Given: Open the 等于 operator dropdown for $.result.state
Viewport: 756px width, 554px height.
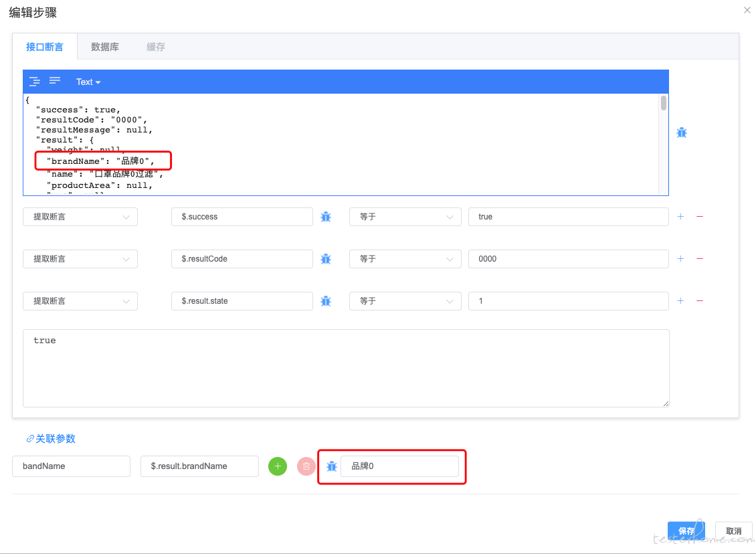Looking at the screenshot, I should (405, 301).
